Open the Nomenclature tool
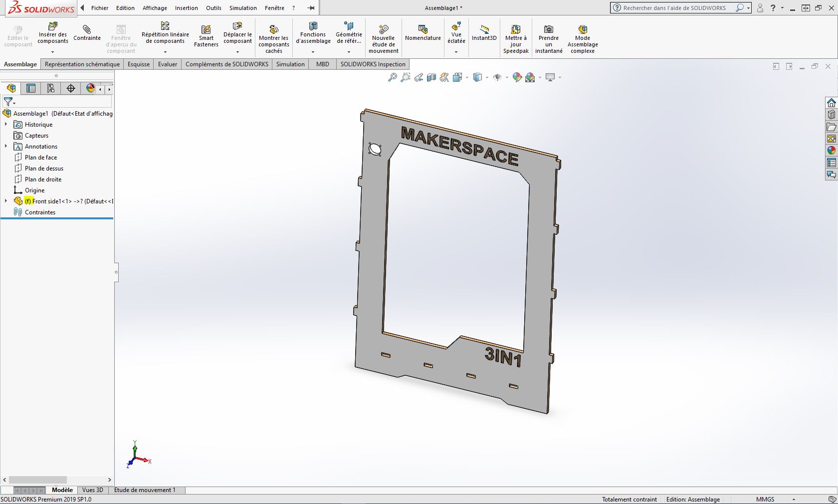The image size is (838, 504). [423, 33]
